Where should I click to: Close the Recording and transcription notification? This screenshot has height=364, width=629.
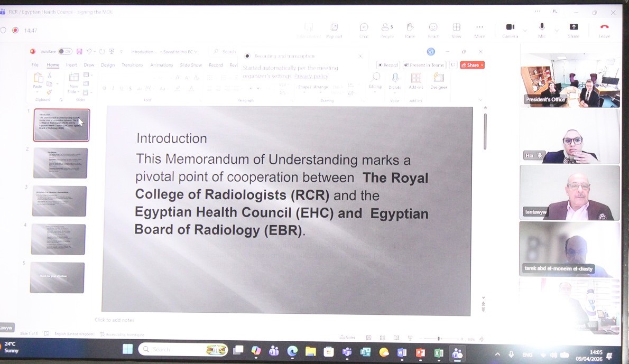(360, 57)
